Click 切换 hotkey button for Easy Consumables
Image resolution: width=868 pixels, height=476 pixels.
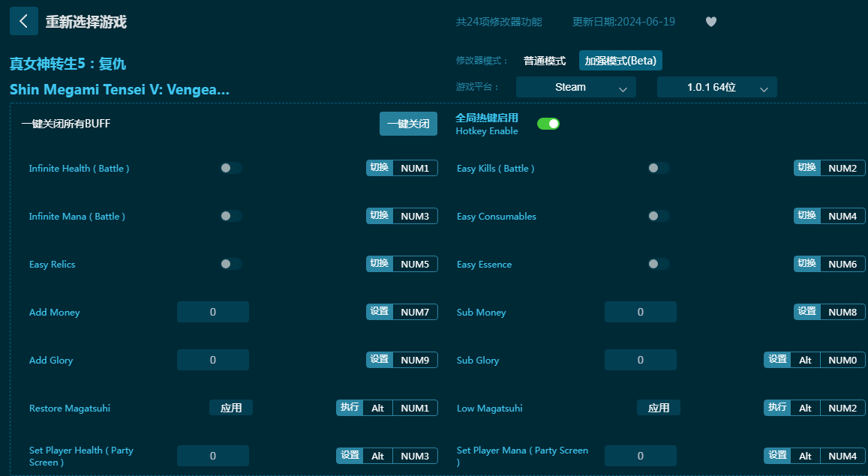click(x=807, y=216)
